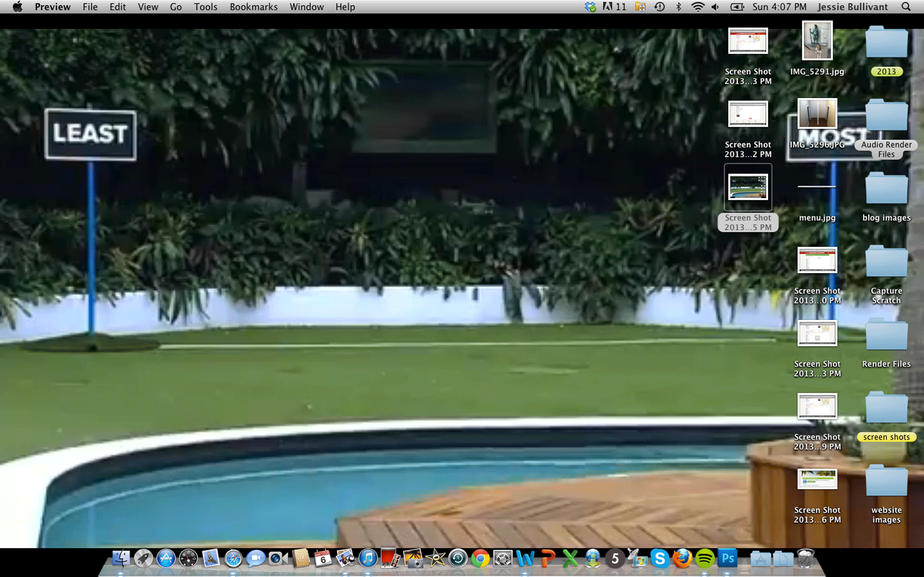The height and width of the screenshot is (577, 924).
Task: Click the Sun 4:07 PM clock
Action: (779, 7)
